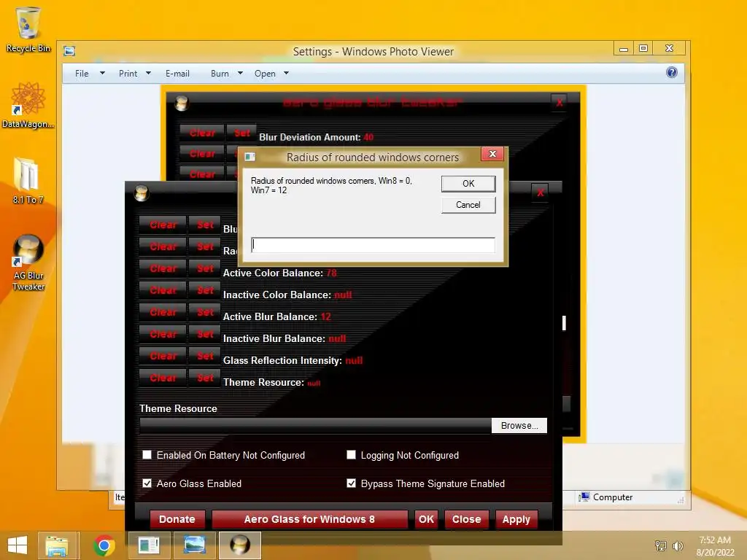This screenshot has height=560, width=747.
Task: Clear the Inactive Blur Balance value
Action: pos(163,334)
